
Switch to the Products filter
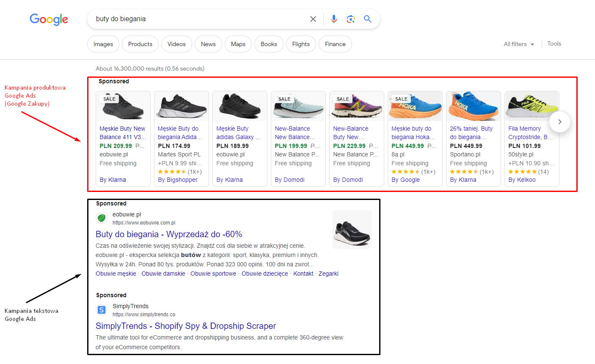[140, 44]
